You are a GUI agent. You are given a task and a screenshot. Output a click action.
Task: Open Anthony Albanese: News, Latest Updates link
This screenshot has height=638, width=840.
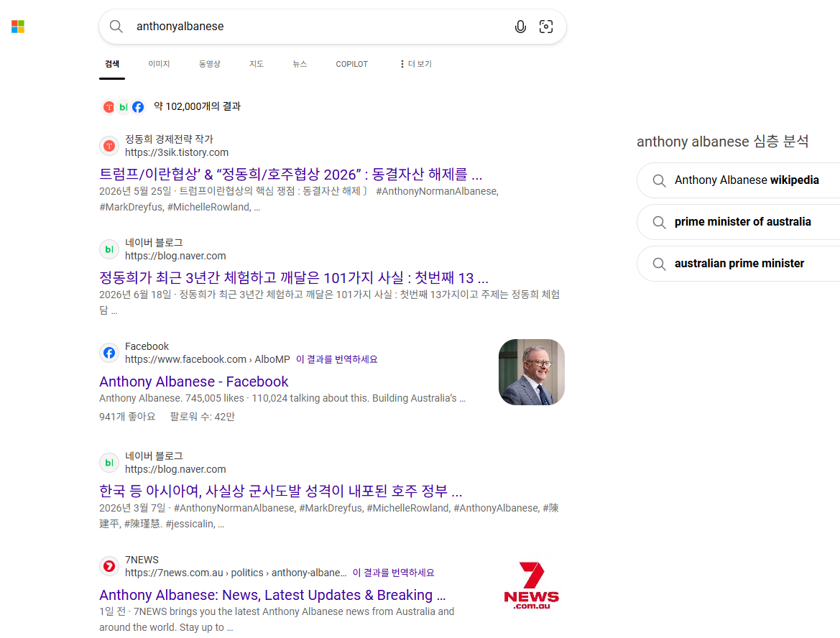[272, 595]
